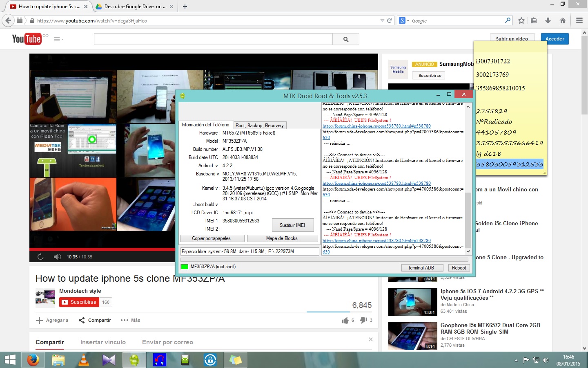The image size is (588, 368).
Task: Like the video with the thumbs-up icon
Action: click(345, 320)
